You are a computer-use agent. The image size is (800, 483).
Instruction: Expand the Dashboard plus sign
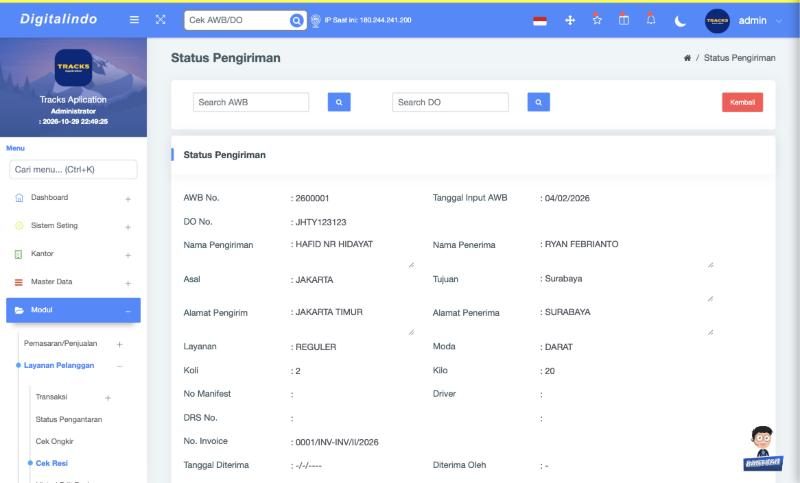(128, 199)
